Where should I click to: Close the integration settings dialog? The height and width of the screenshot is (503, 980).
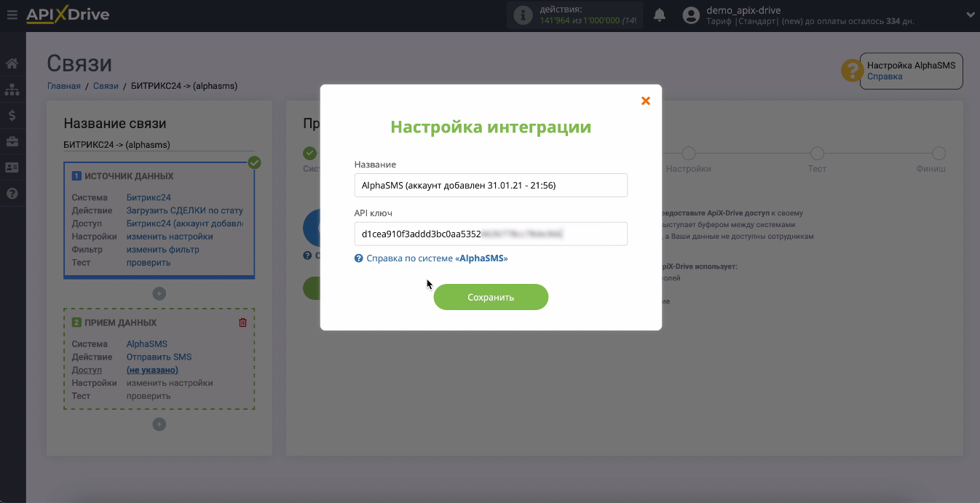pos(645,100)
